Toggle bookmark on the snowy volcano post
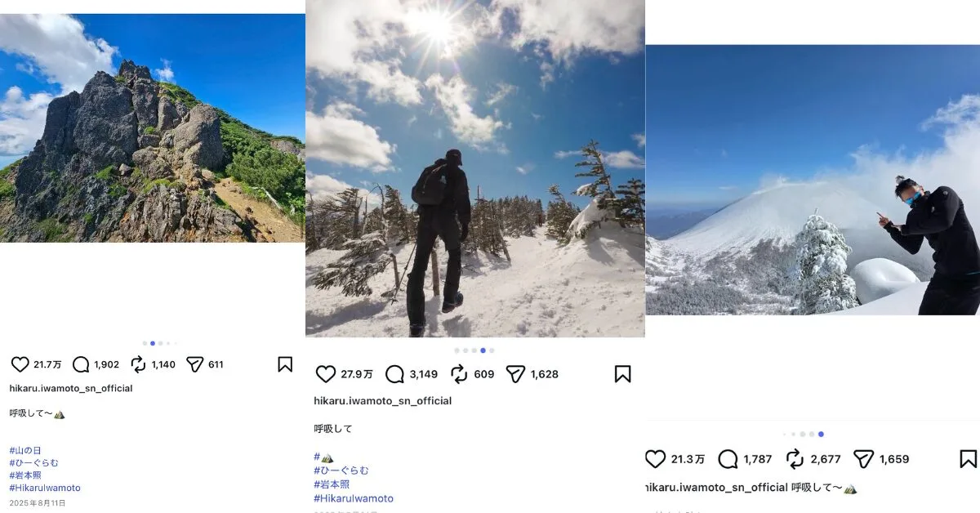 (x=968, y=459)
